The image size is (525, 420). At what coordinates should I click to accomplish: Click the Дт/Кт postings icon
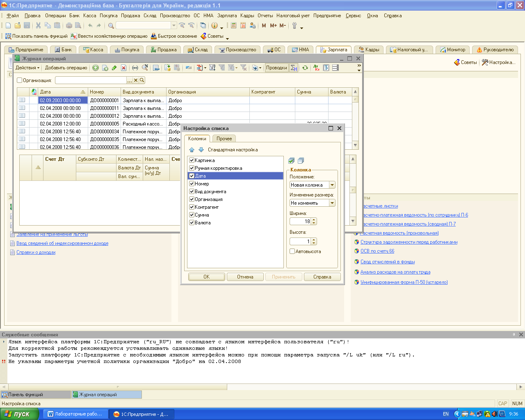pos(316,68)
